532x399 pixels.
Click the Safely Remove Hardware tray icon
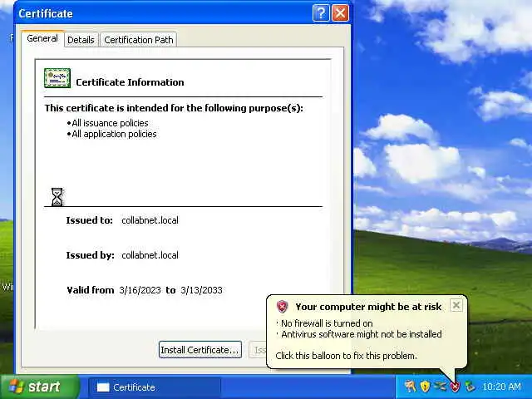(x=470, y=387)
